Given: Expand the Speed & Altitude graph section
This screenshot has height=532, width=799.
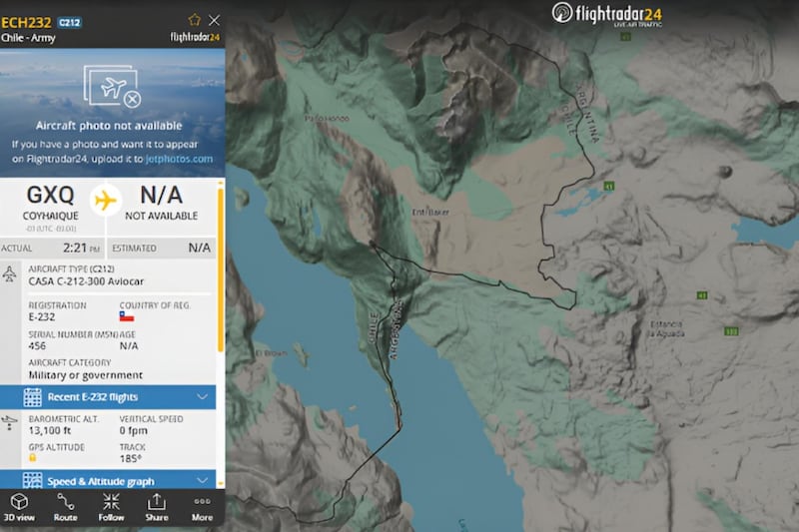Looking at the screenshot, I should coord(120,481).
